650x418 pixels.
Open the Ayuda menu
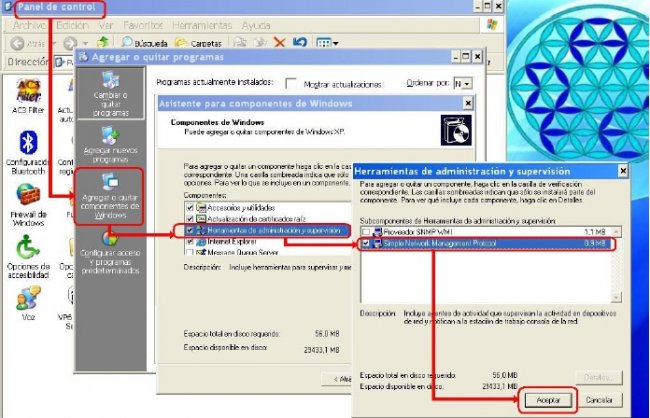tap(256, 25)
